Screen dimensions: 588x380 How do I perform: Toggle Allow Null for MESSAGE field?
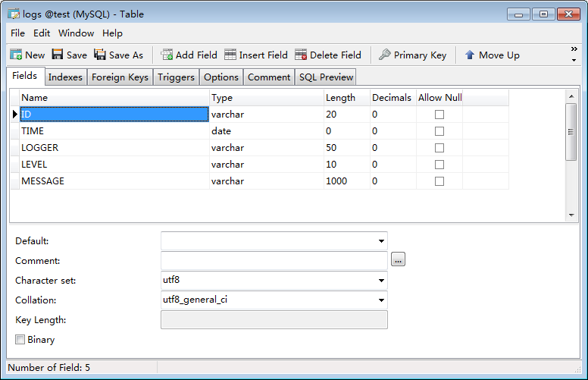[x=439, y=181]
